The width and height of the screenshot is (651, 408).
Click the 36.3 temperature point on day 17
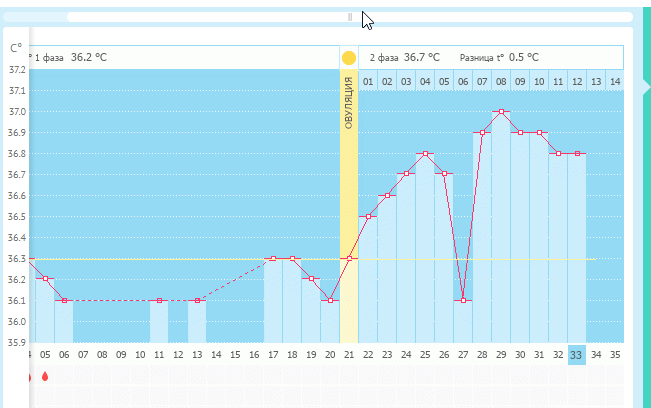[x=273, y=258]
